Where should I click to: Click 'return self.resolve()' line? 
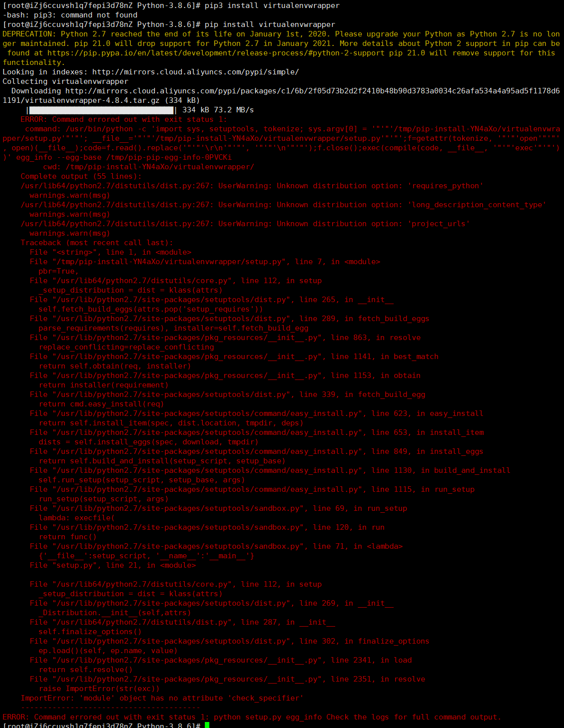[x=85, y=670]
